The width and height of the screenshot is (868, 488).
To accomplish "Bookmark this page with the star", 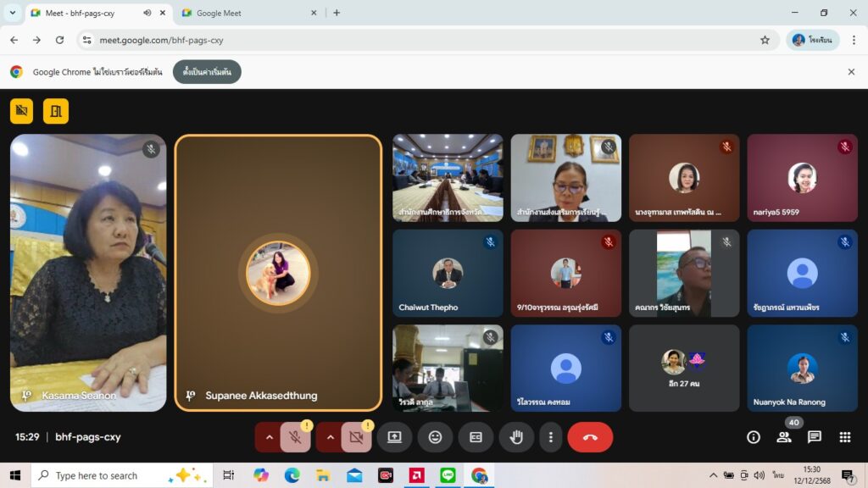I will 765,40.
